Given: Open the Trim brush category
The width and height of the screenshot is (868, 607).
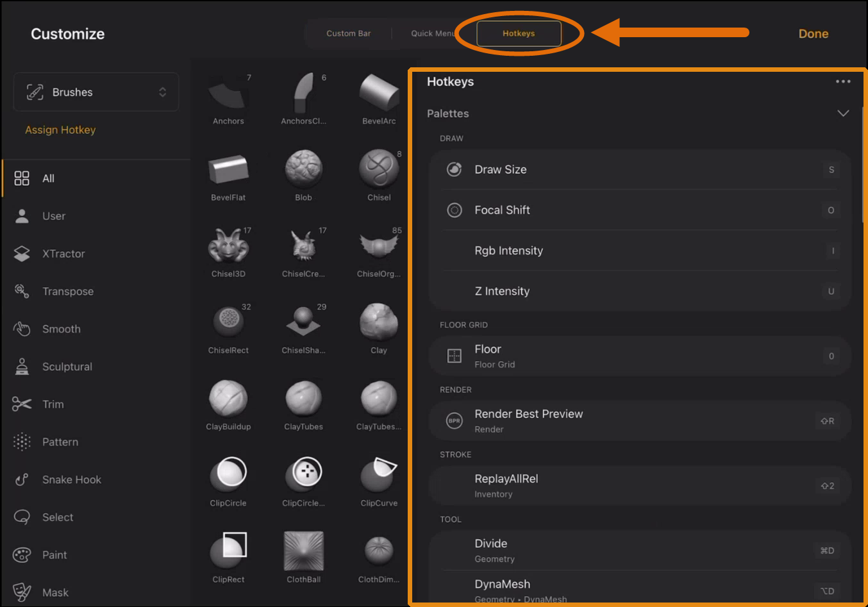Looking at the screenshot, I should [x=96, y=404].
